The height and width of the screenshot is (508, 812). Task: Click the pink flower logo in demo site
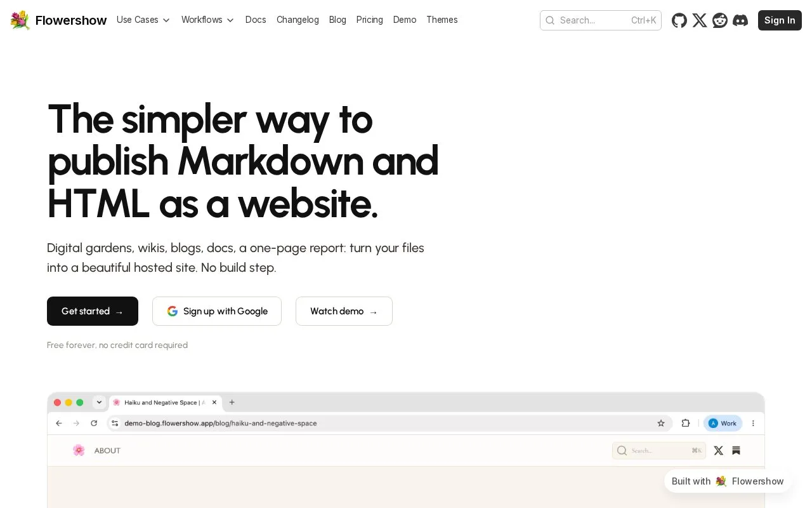coord(79,450)
